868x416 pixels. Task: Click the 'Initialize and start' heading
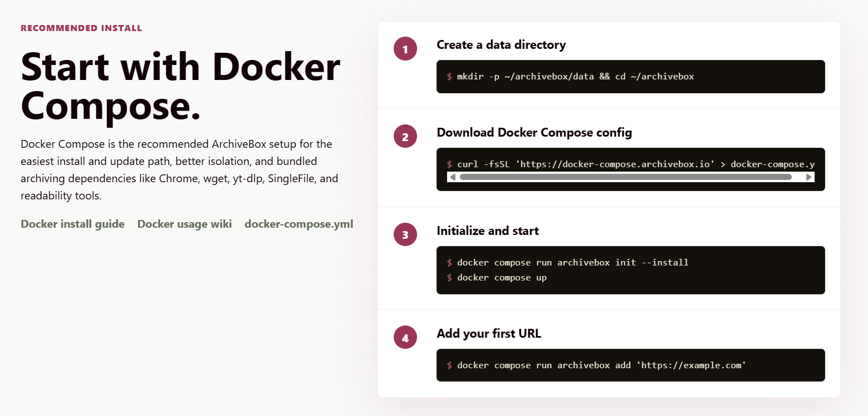pos(488,231)
